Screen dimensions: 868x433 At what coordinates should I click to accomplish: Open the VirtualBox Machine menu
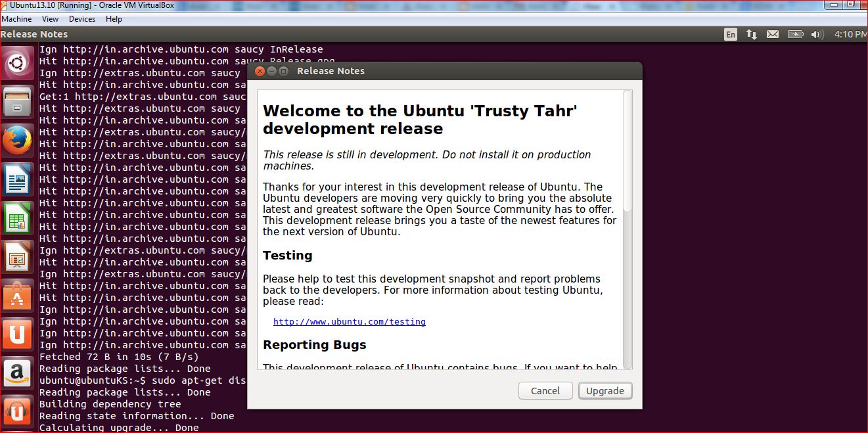point(16,19)
